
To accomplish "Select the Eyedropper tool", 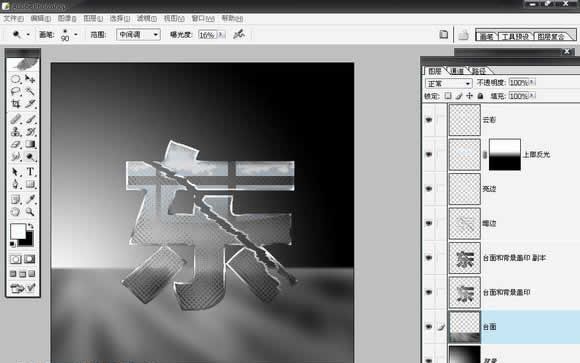I will pyautogui.click(x=30, y=200).
